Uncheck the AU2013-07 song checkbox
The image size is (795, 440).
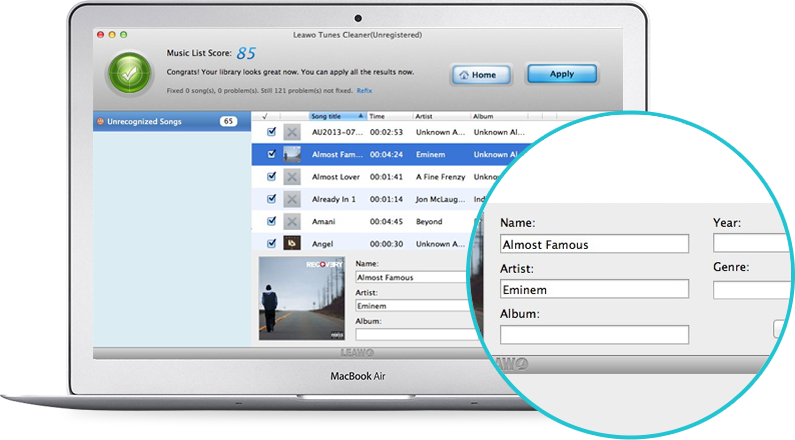[x=272, y=132]
